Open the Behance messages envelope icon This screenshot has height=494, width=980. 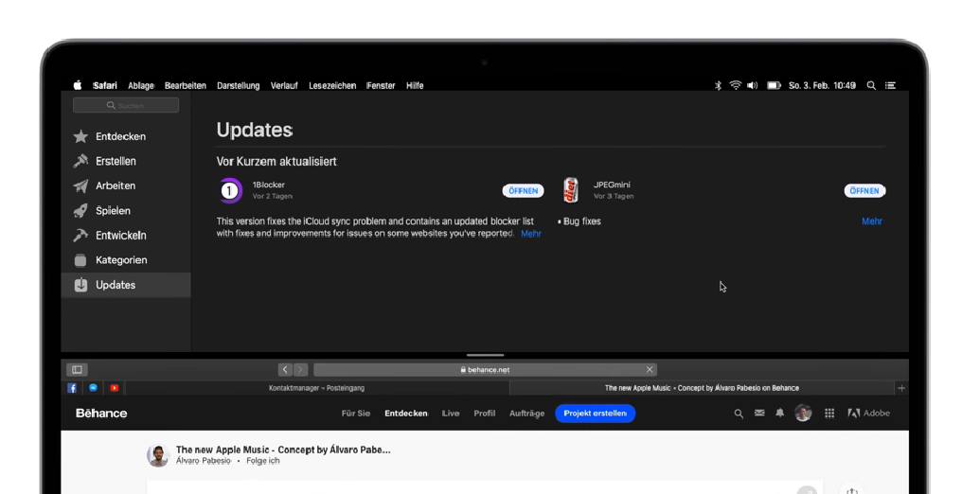tap(759, 414)
